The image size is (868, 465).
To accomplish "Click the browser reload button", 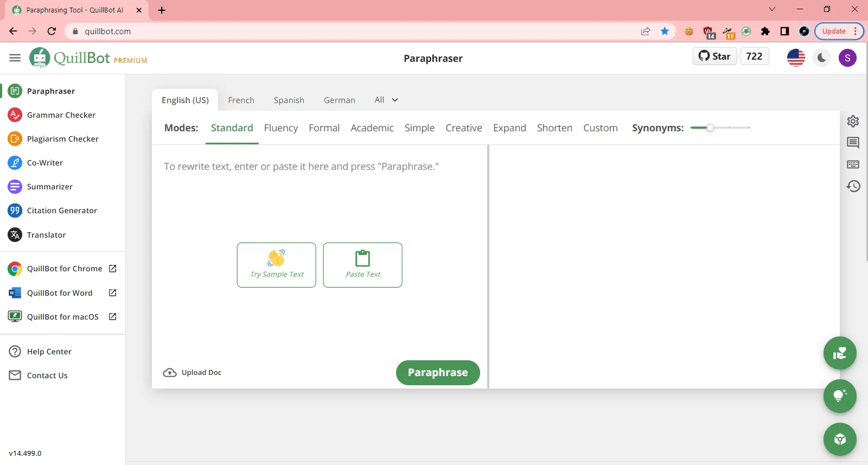I will click(x=52, y=31).
